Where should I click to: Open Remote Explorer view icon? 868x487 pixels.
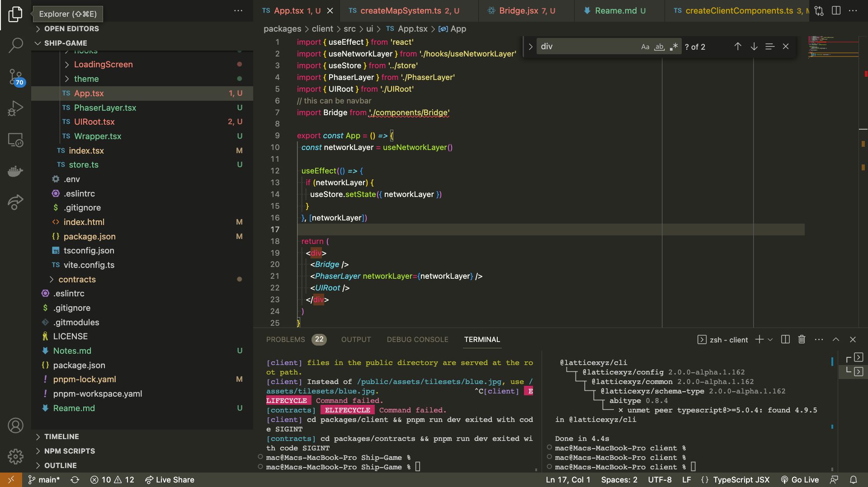point(15,140)
